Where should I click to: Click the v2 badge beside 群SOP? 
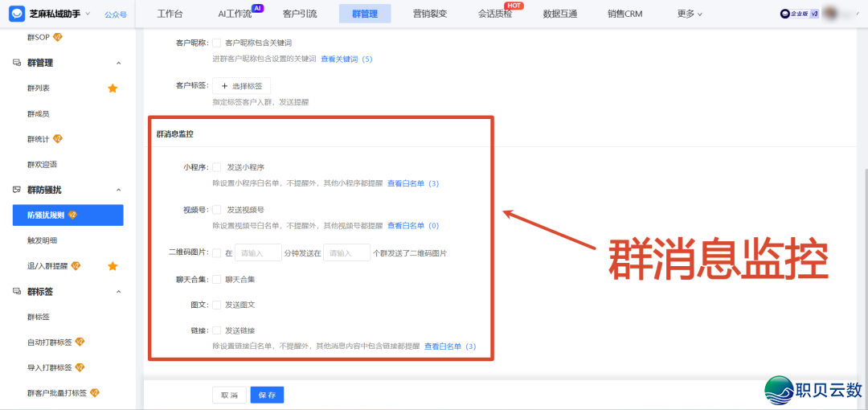click(x=58, y=37)
